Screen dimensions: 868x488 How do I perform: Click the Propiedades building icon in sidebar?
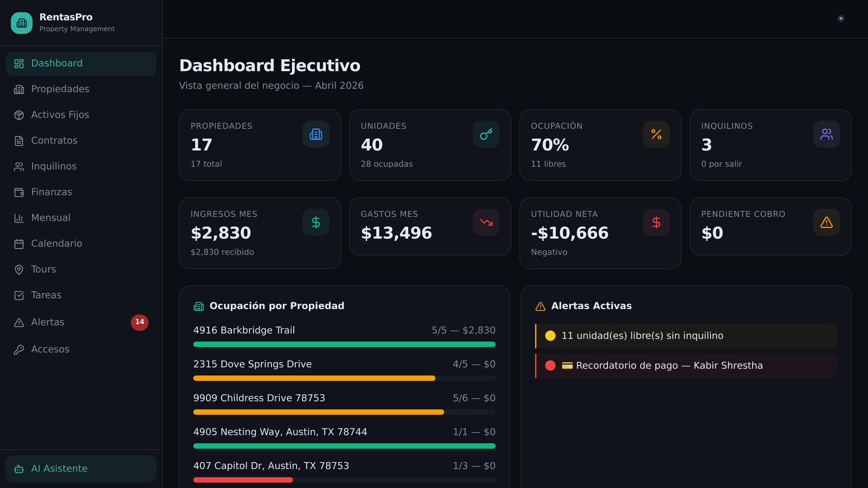tap(19, 89)
